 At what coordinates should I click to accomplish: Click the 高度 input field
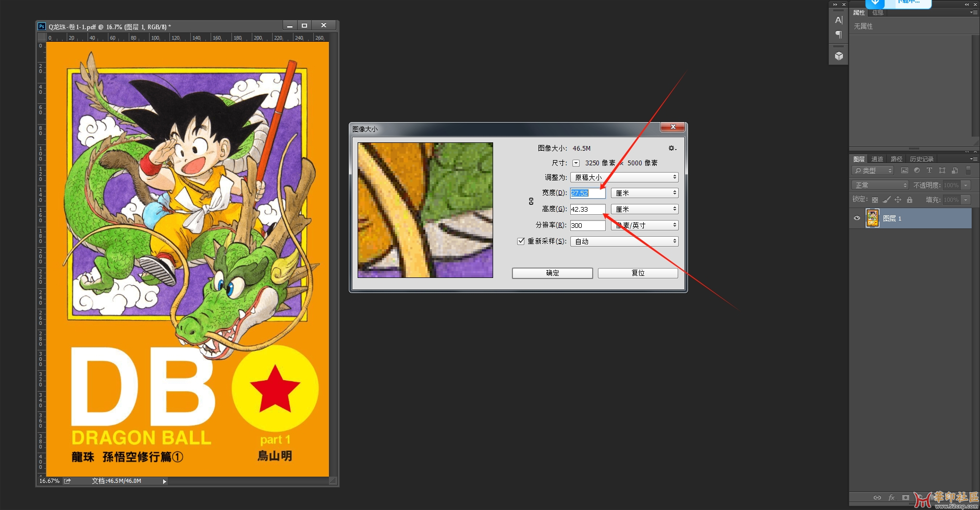pyautogui.click(x=587, y=209)
